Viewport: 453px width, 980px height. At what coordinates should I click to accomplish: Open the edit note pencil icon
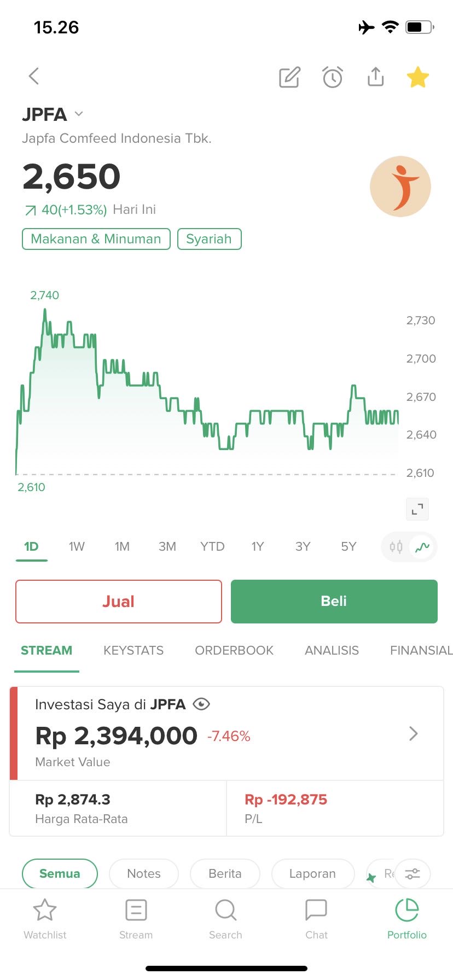(289, 78)
